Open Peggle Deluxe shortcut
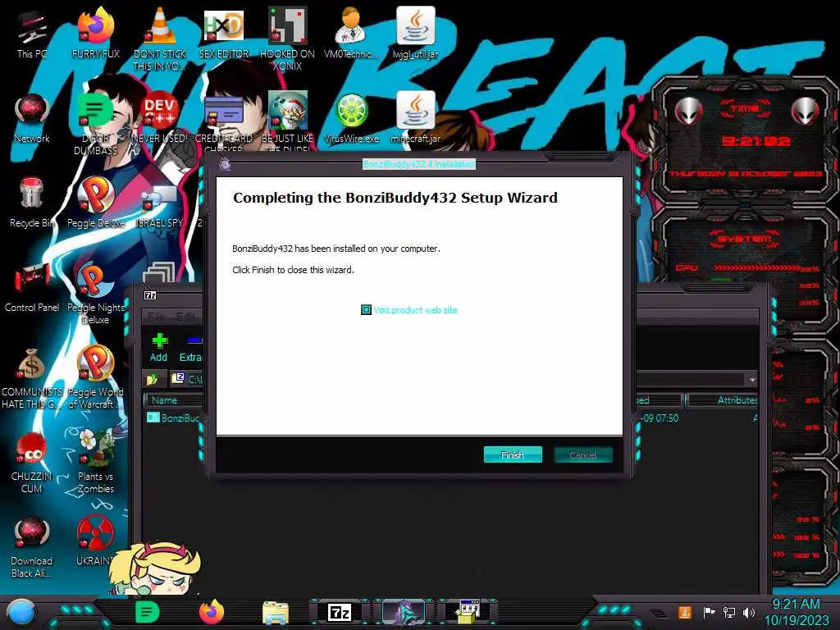 coord(96,203)
